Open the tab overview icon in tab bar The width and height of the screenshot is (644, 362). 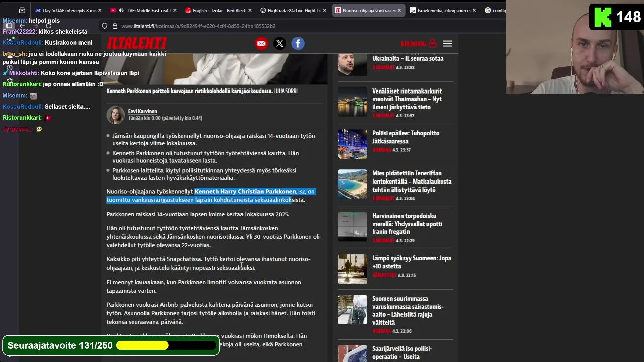point(22,10)
